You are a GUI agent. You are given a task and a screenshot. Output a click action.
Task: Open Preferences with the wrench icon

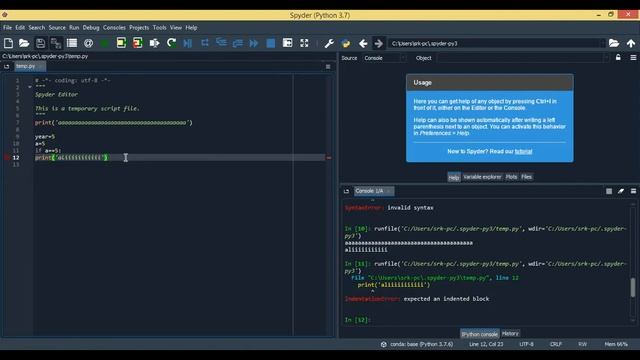coord(329,43)
